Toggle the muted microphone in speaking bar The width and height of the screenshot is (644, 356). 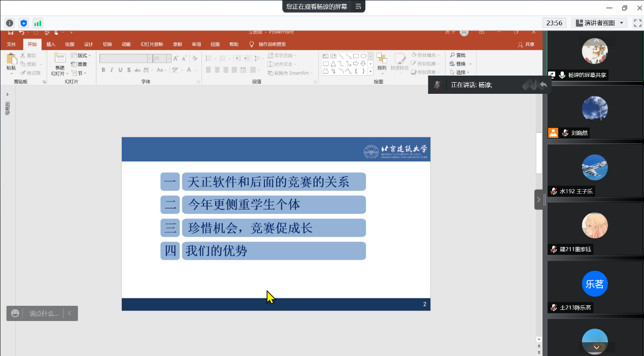pos(436,85)
